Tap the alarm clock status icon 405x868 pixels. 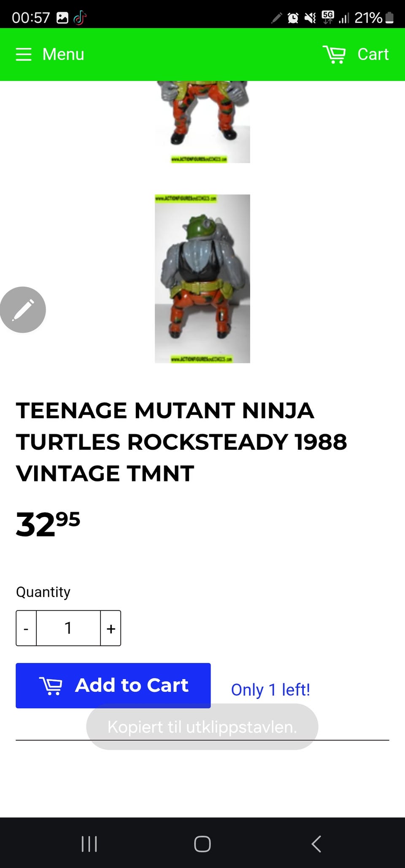pos(293,18)
